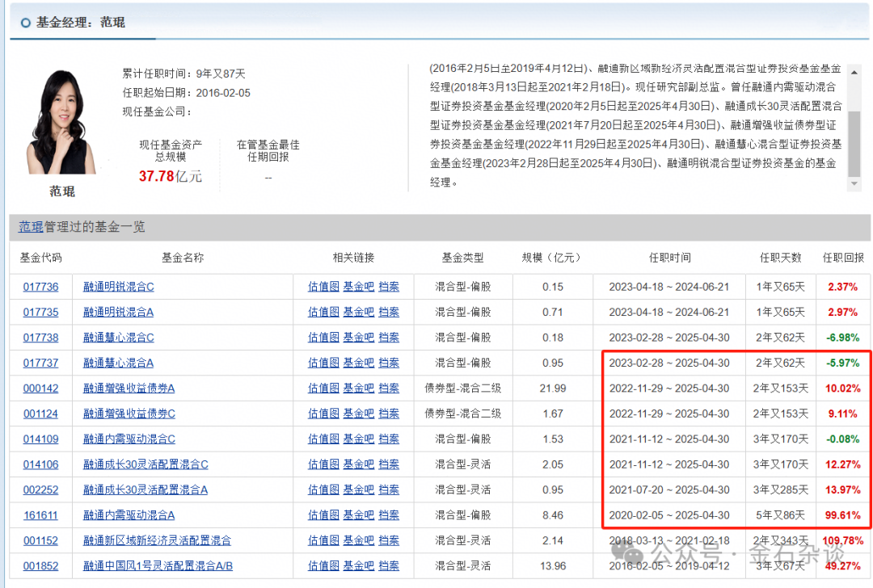
Task: Click tenure date 2020-02-05 ~ 2025-04-30
Action: (669, 515)
